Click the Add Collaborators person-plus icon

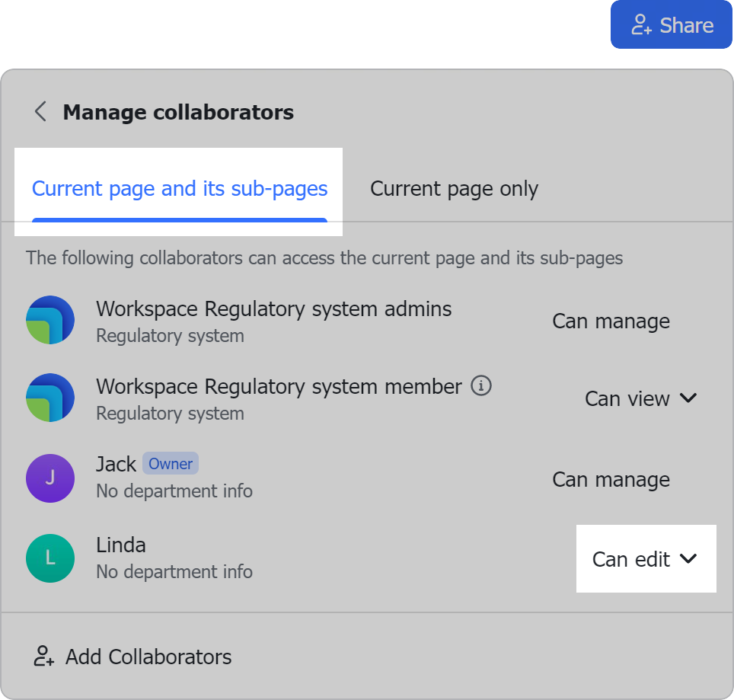tap(44, 657)
